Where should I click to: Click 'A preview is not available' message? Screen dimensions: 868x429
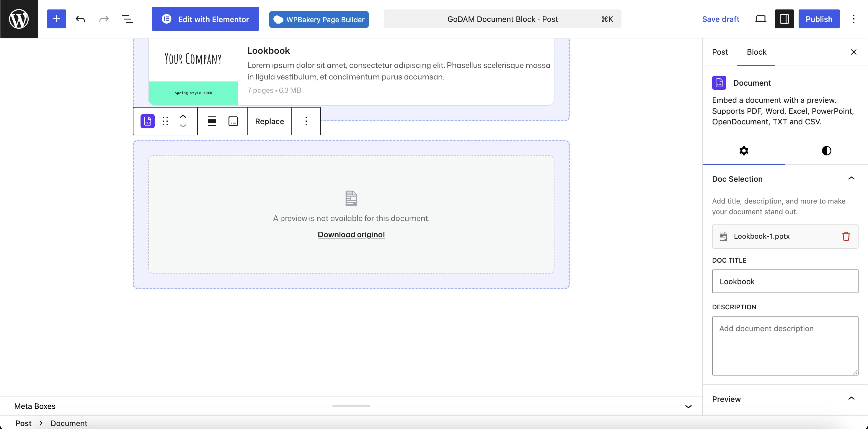coord(351,218)
